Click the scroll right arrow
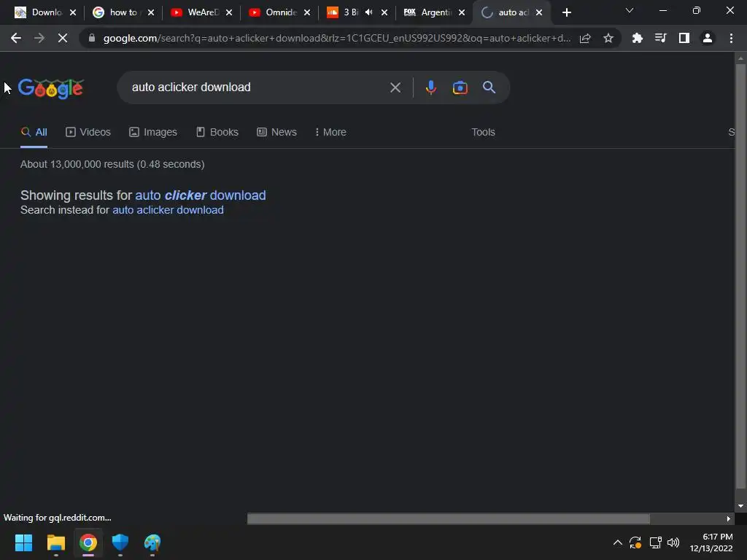Viewport: 747px width, 560px height. pyautogui.click(x=729, y=518)
